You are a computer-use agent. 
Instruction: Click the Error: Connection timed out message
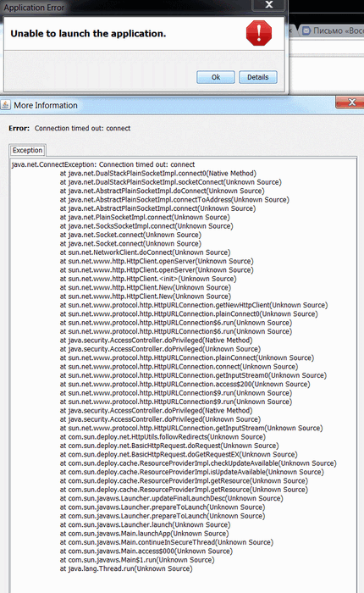(69, 128)
